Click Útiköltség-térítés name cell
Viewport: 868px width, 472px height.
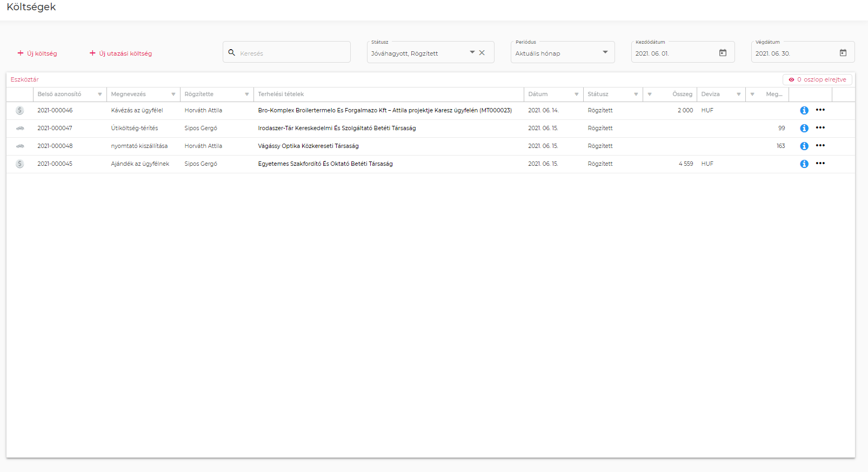135,128
